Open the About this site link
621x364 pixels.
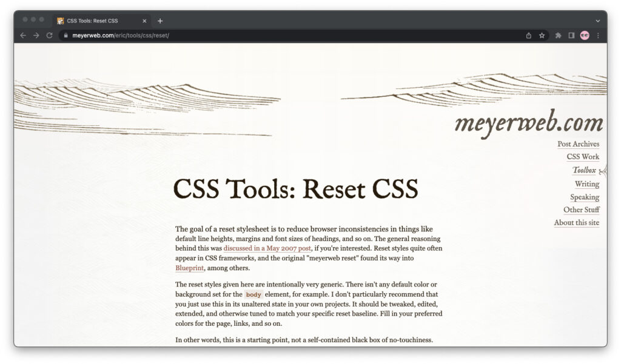(576, 222)
